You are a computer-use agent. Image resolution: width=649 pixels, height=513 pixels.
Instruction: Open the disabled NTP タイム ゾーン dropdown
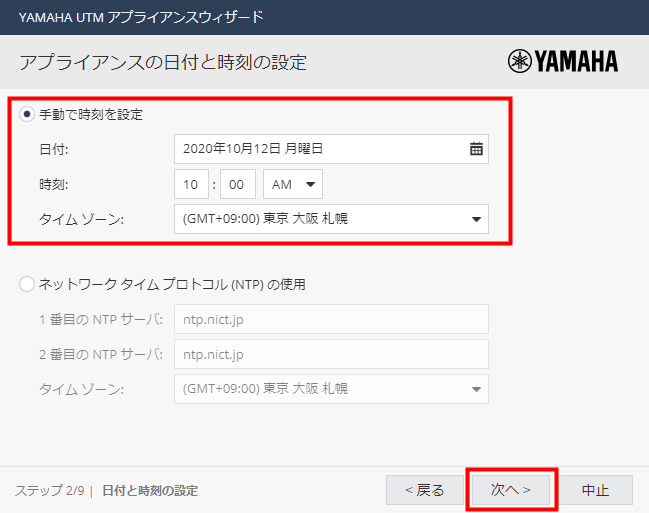pyautogui.click(x=330, y=388)
